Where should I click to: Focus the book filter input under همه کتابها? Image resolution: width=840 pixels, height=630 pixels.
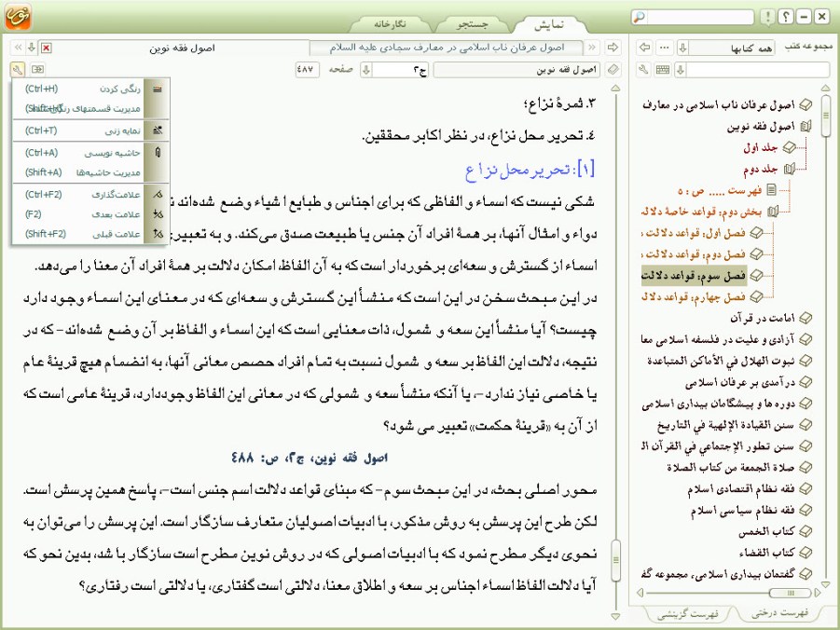(758, 70)
